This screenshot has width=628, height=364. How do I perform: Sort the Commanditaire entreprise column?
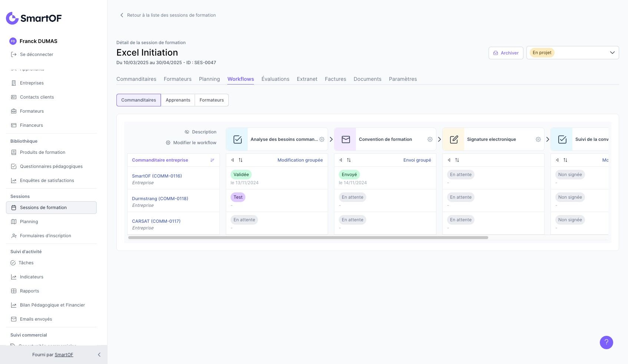pos(212,160)
